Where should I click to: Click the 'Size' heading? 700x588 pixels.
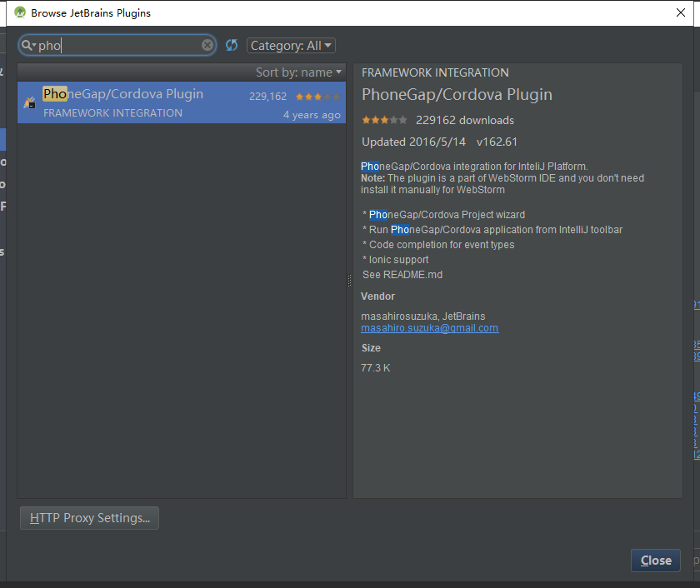pyautogui.click(x=371, y=348)
